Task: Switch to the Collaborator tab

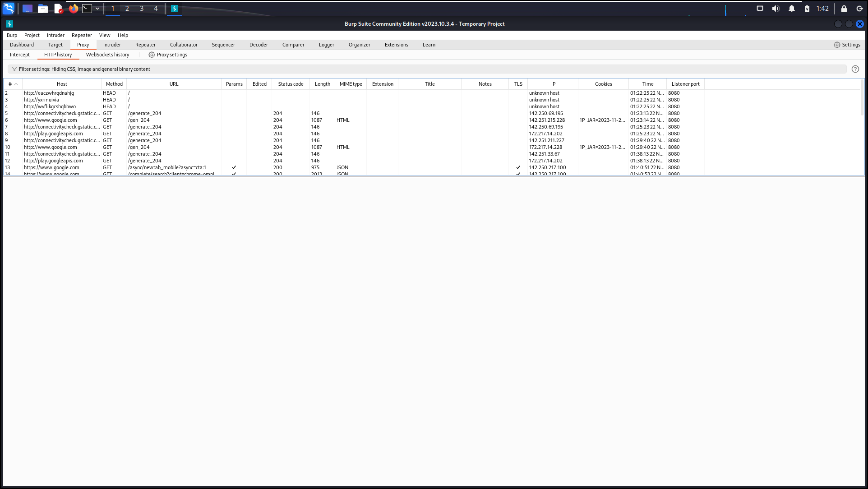Action: [x=184, y=45]
